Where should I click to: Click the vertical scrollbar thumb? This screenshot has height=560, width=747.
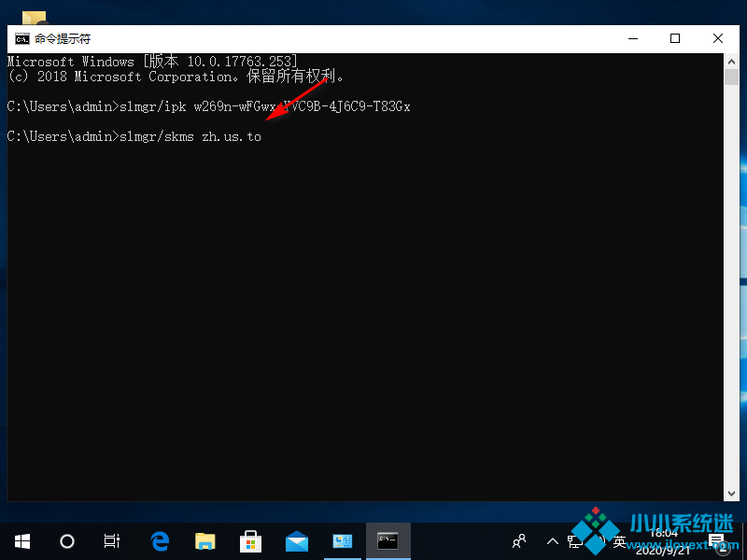(731, 77)
